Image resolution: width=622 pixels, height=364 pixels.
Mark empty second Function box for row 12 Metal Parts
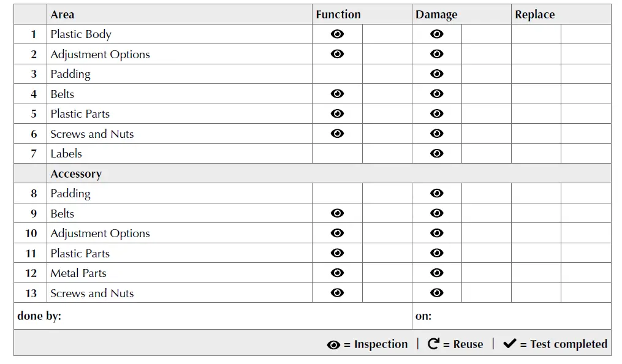point(387,273)
